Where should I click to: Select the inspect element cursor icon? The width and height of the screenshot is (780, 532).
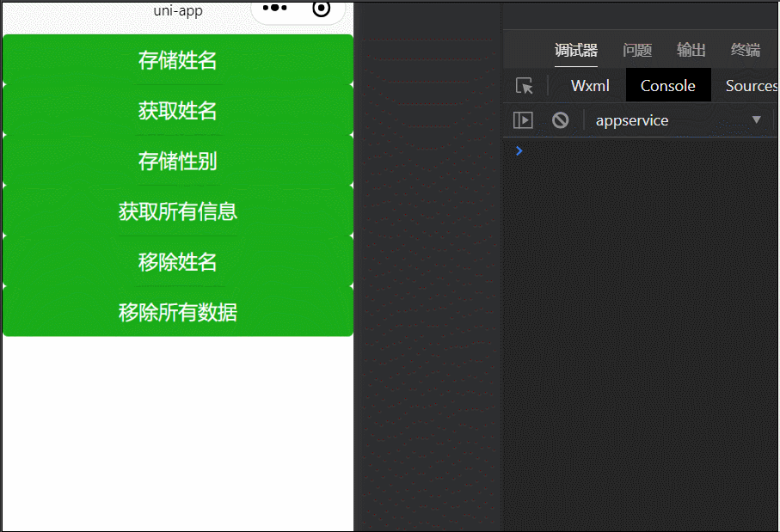tap(525, 85)
